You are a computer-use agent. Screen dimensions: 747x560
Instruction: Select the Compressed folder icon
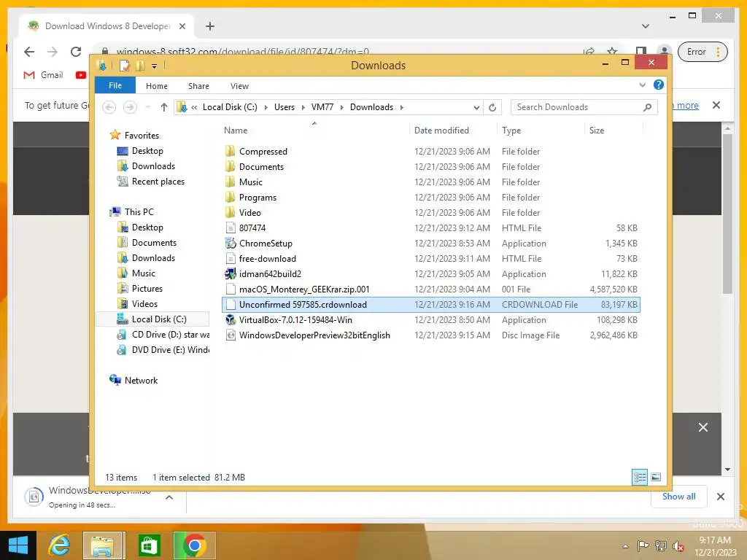point(231,152)
